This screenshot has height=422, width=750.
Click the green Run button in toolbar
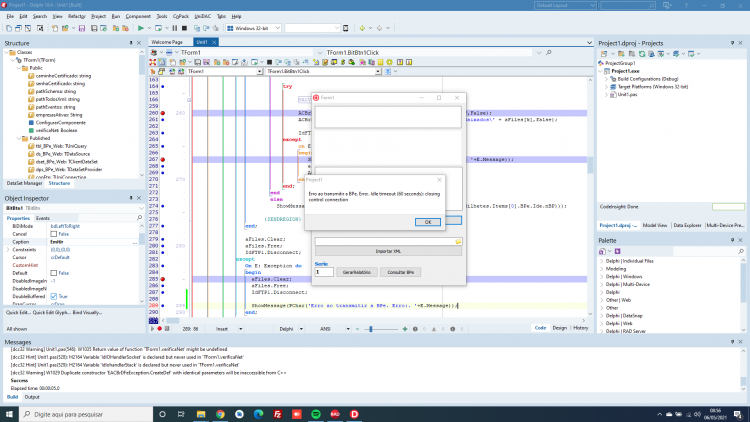coord(141,28)
